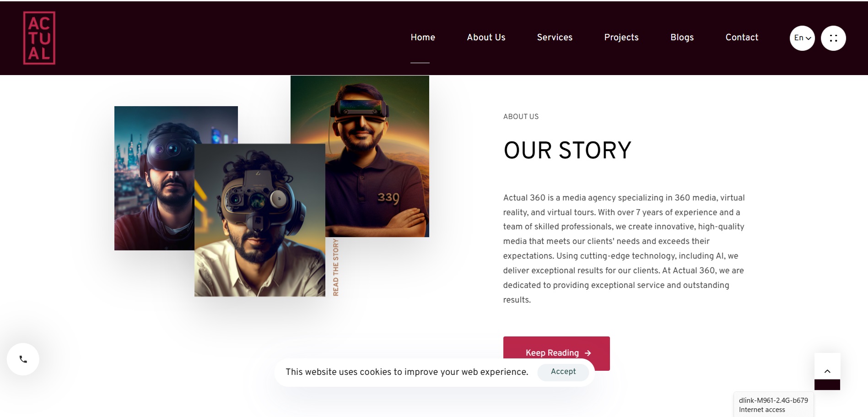Click the floating phone call icon
The image size is (868, 417).
(23, 359)
